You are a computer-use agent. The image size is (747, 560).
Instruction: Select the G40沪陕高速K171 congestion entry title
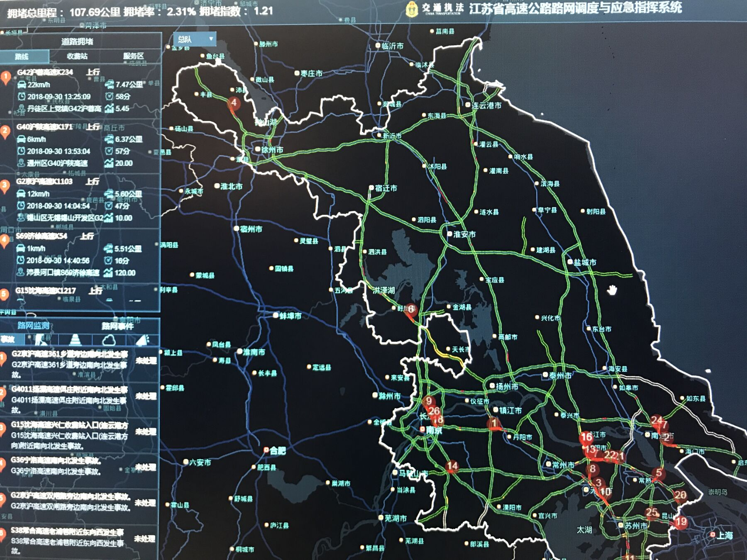tap(44, 127)
